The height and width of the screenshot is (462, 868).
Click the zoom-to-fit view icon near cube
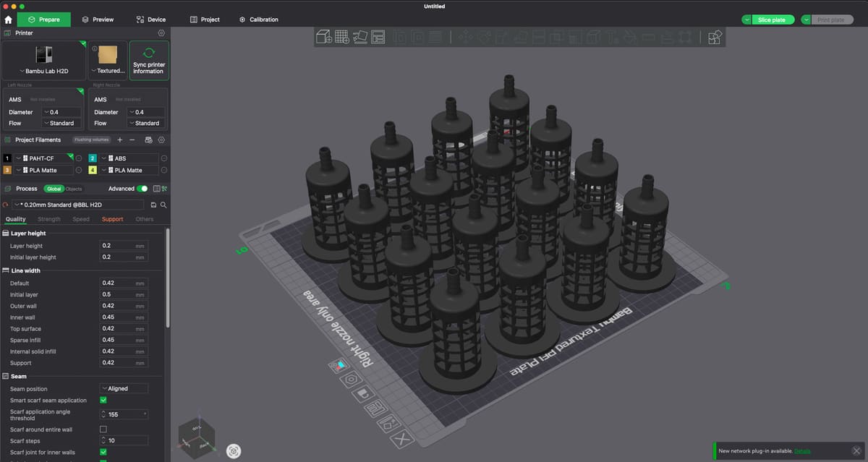234,450
